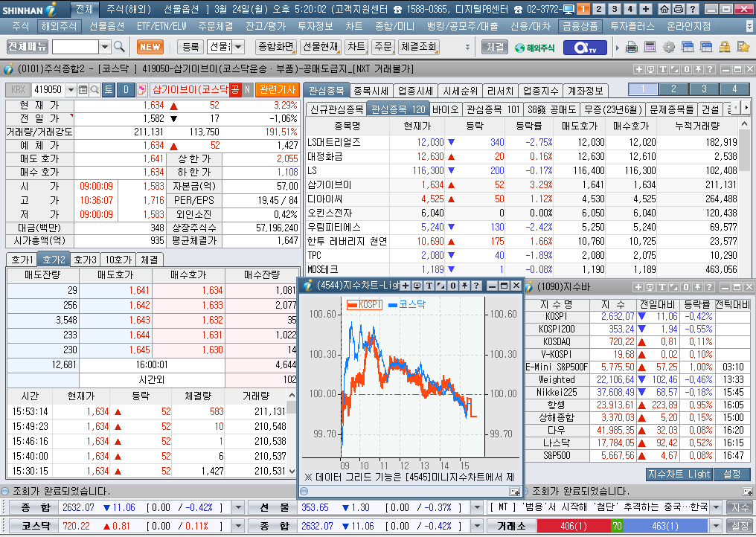Click the stock search magnifier beside code 419050
The height and width of the screenshot is (537, 756).
(95, 90)
